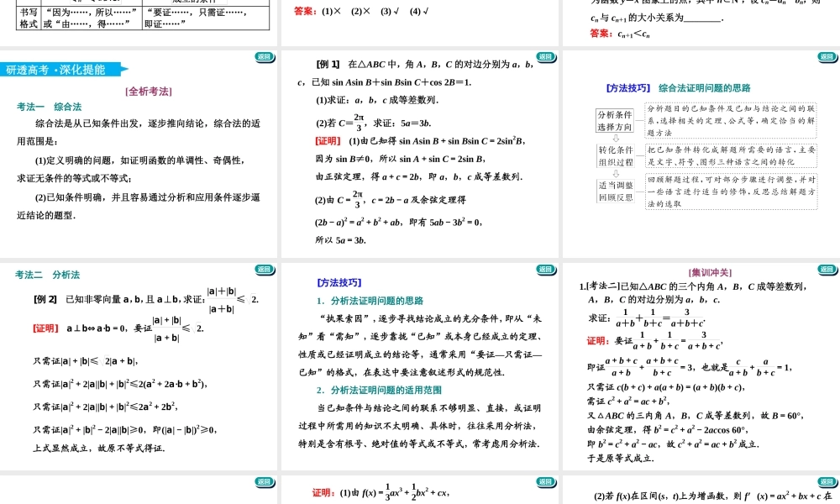Click 返回 icon on 综合法证明问题的思路 slide
Screen dimensions: 840x504
pos(827,55)
